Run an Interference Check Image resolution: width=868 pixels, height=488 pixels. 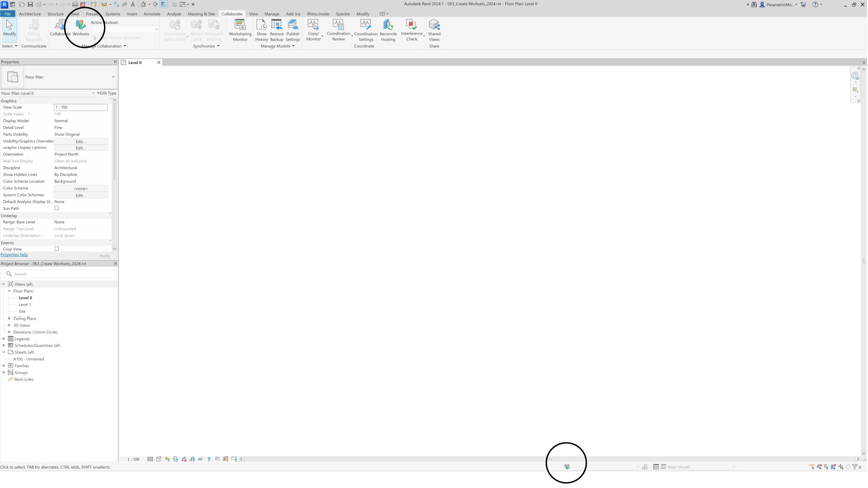(x=411, y=29)
